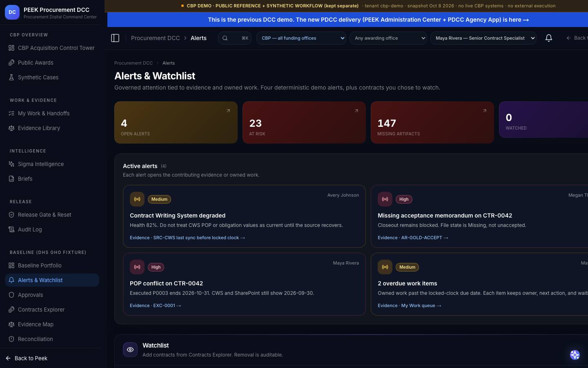Viewport: 588px width, 368px height.
Task: Click the Contracts Explorer icon
Action: tap(11, 310)
